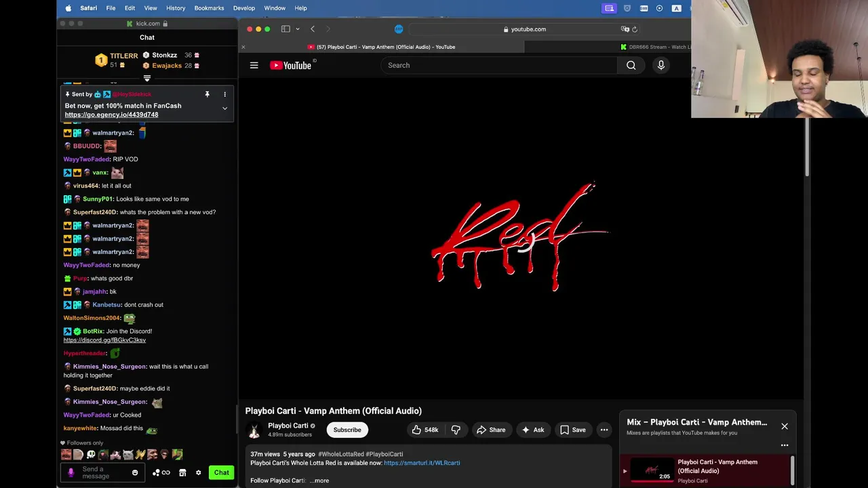Click the infinity icon in chat bar
Image resolution: width=868 pixels, height=488 pixels.
click(x=165, y=472)
